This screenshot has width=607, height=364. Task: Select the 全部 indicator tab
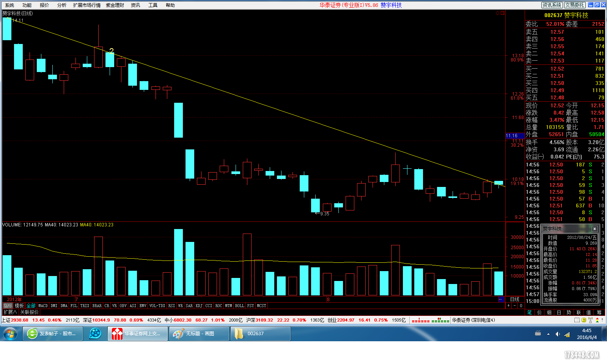click(x=31, y=306)
